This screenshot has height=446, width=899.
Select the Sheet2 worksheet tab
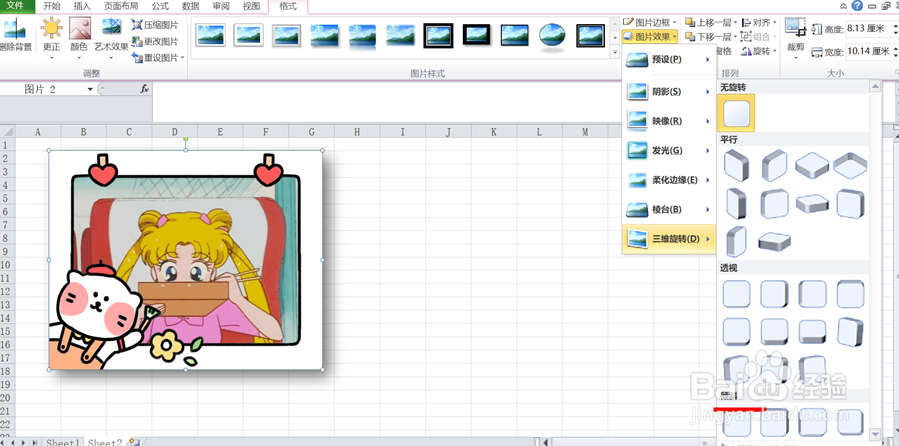[x=105, y=442]
